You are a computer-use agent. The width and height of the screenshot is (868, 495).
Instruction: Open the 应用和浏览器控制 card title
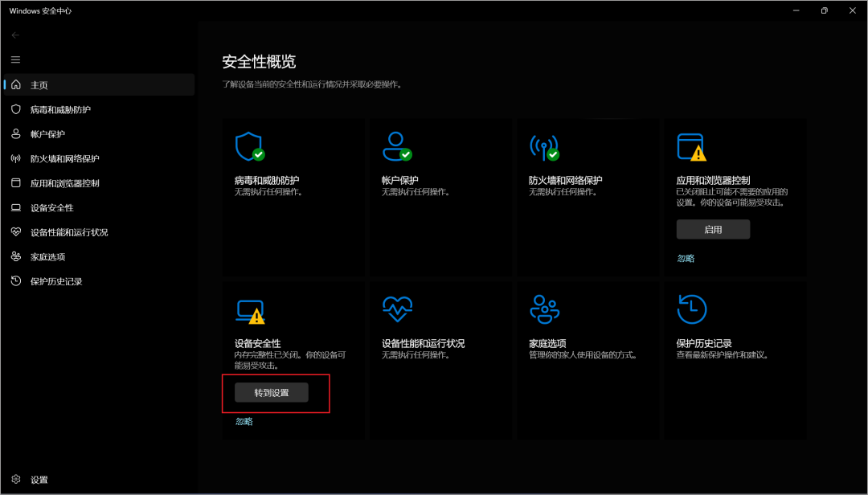(x=713, y=181)
